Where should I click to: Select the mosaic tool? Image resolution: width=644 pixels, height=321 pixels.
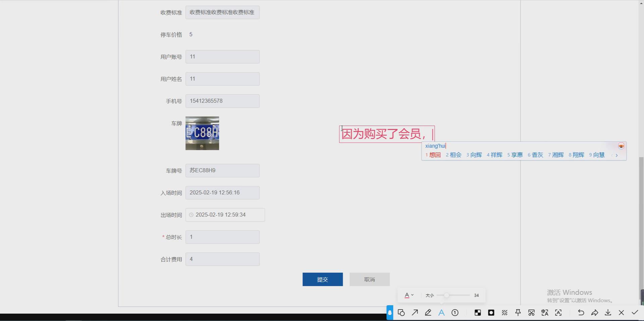(x=478, y=313)
